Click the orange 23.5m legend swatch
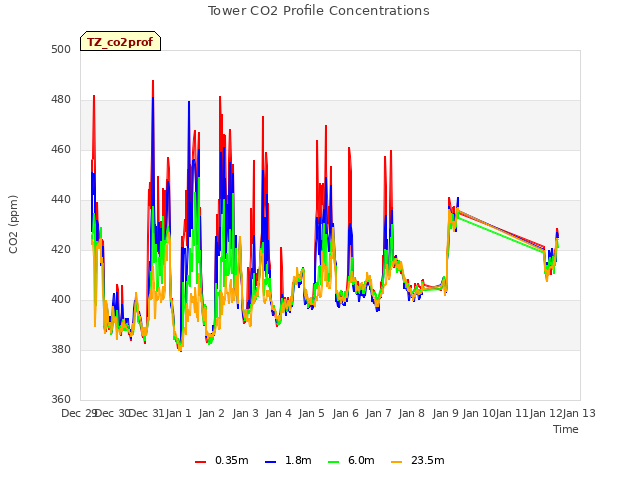640x480 pixels. click(x=396, y=462)
